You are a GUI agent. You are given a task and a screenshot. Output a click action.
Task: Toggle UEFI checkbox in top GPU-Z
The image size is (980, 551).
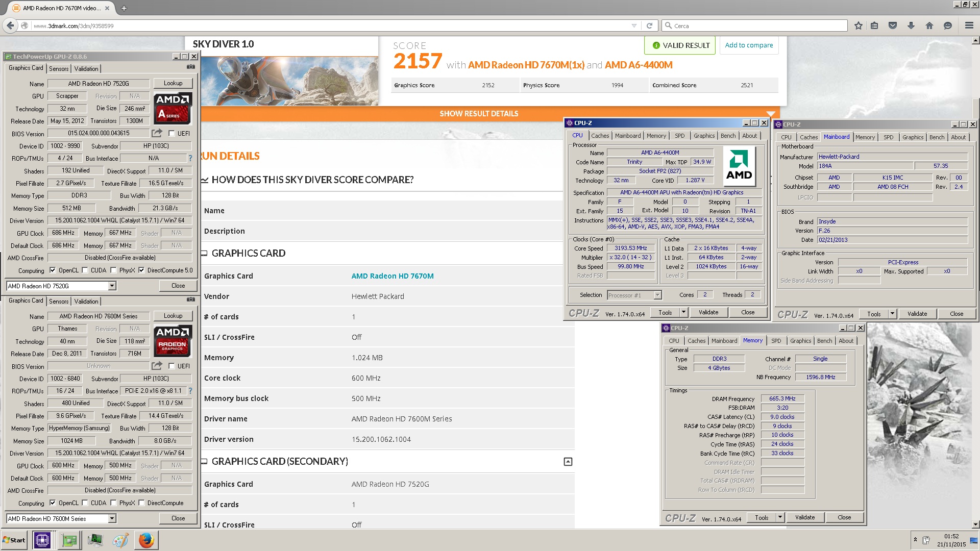tap(171, 134)
